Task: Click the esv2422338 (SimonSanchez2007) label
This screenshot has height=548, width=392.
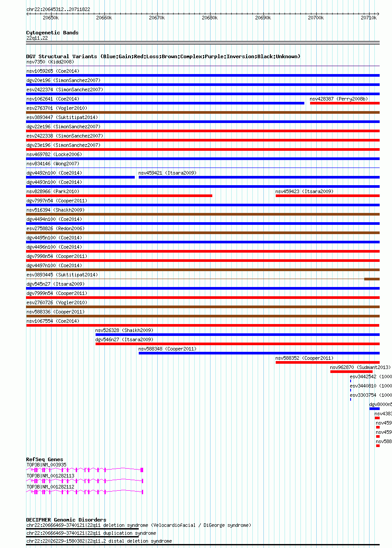Action: (x=65, y=136)
